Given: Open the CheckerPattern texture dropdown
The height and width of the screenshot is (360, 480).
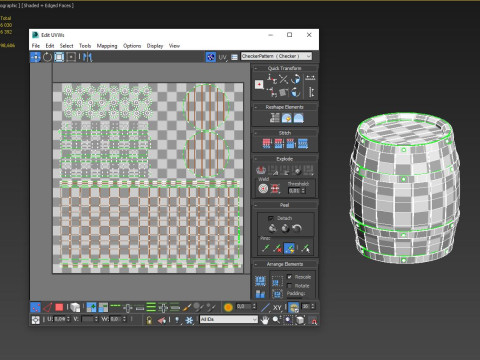Looking at the screenshot, I should [277, 56].
